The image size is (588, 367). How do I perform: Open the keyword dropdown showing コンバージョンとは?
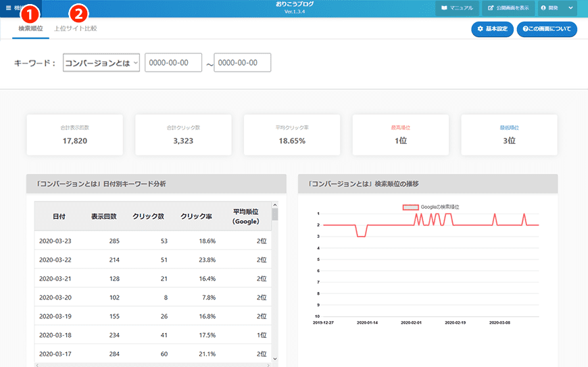click(x=101, y=63)
